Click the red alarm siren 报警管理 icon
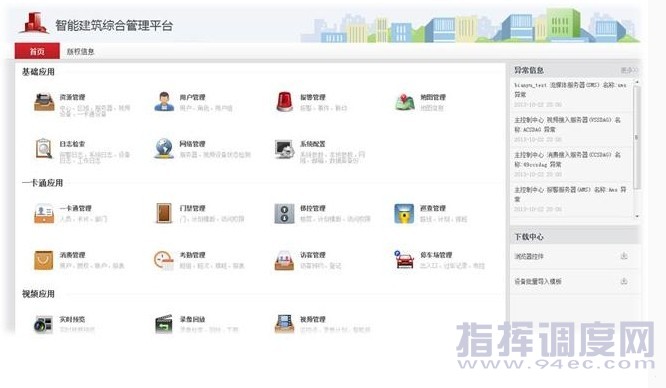Screen dimensions: 666x388 point(284,102)
